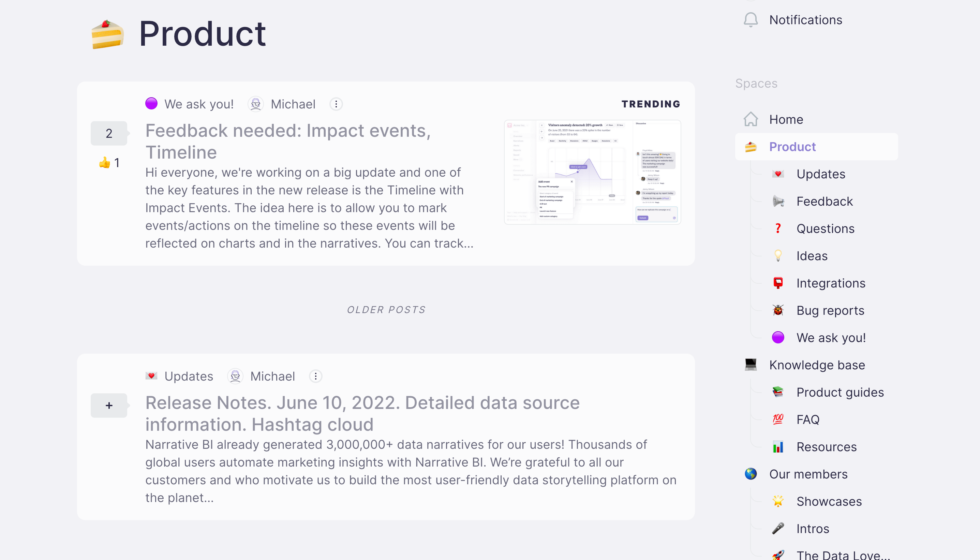Click the ladybug icon for Bug reports
The image size is (980, 560).
pyautogui.click(x=778, y=310)
